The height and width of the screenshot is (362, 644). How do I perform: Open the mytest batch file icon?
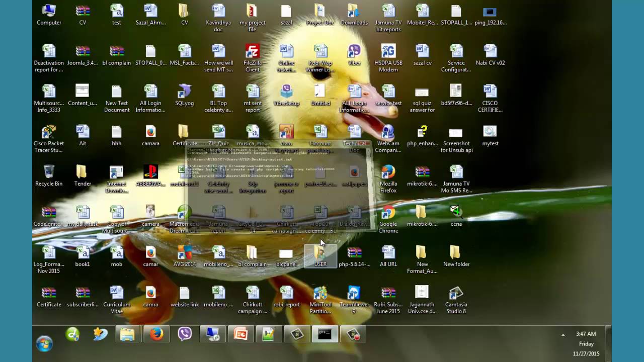coord(490,135)
